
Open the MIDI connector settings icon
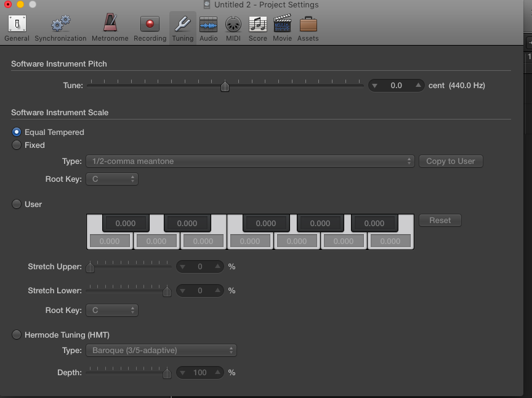click(233, 28)
